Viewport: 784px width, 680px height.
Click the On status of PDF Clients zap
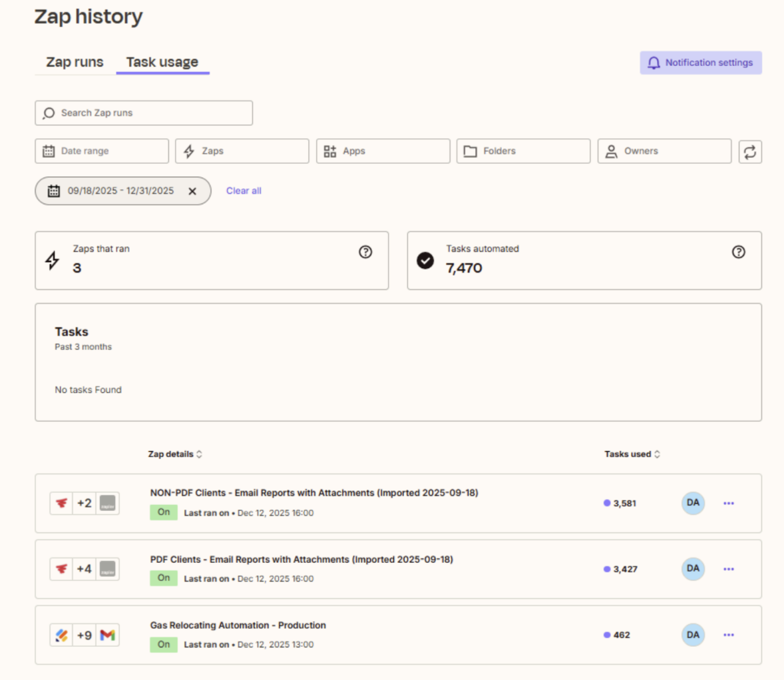(x=164, y=578)
